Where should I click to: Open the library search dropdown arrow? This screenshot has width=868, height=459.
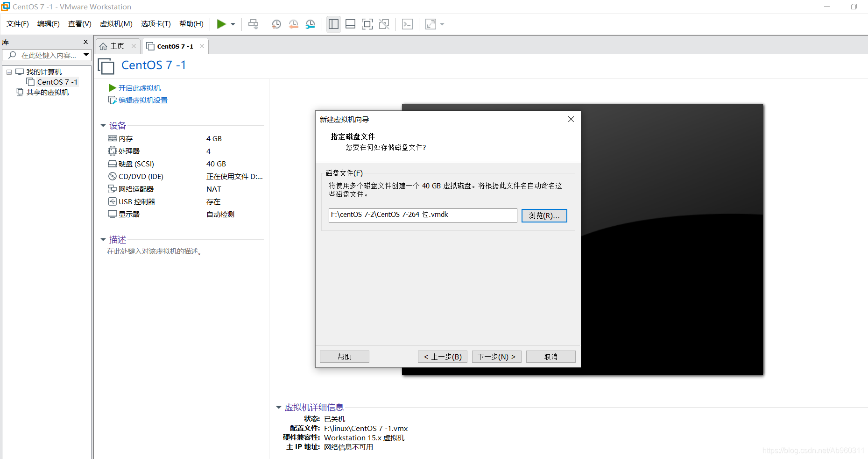86,55
